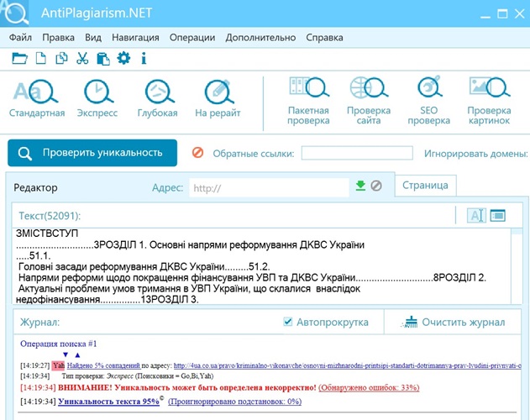Click the ЗМІСТВСТУП line in editor
Viewport: 530px width, 420px height.
(x=47, y=234)
